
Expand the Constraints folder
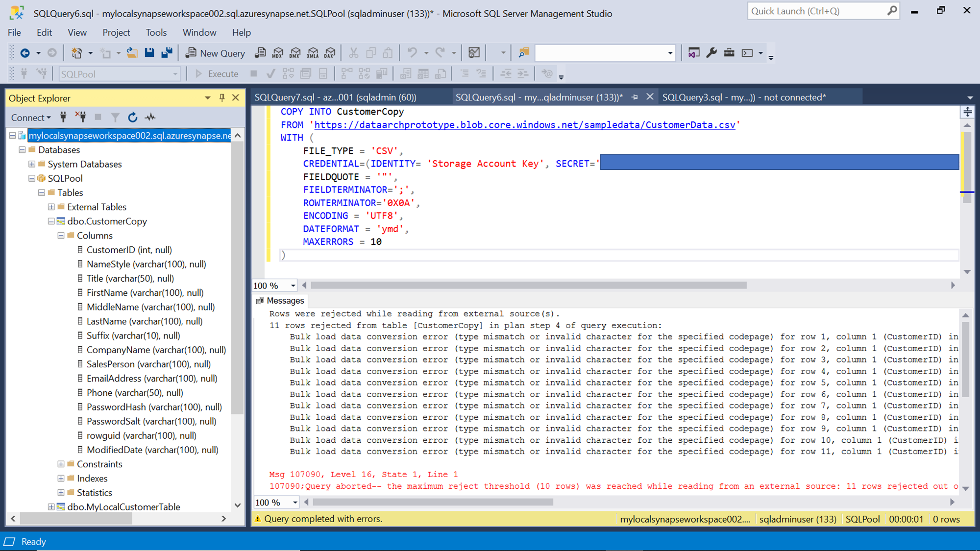coord(61,464)
